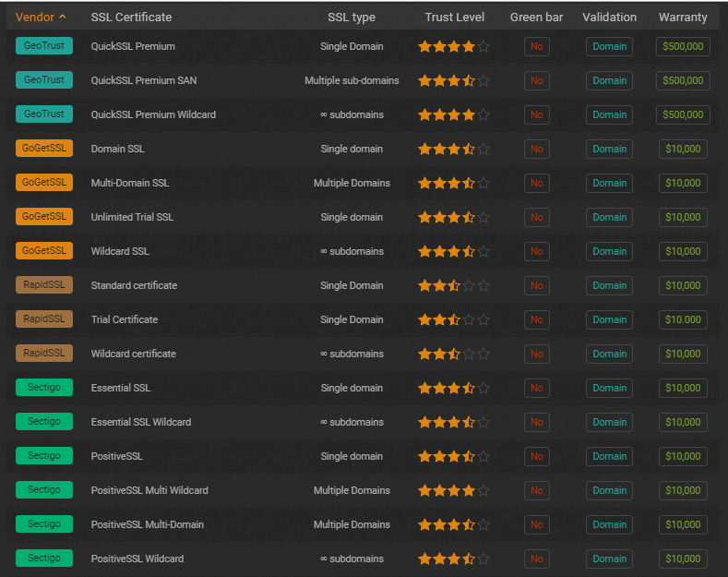Open PositiveSSL Multi-Domain certificate
The image size is (728, 577).
(148, 524)
